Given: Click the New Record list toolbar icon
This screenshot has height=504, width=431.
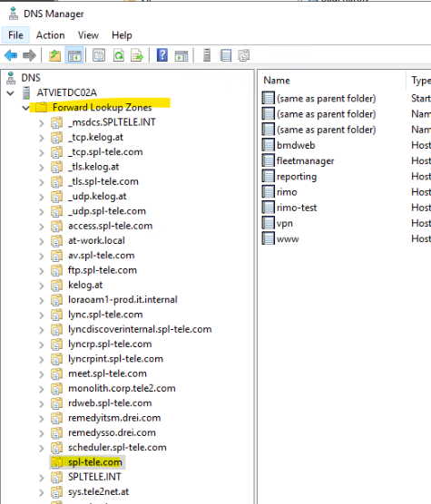Looking at the screenshot, I should click(225, 55).
